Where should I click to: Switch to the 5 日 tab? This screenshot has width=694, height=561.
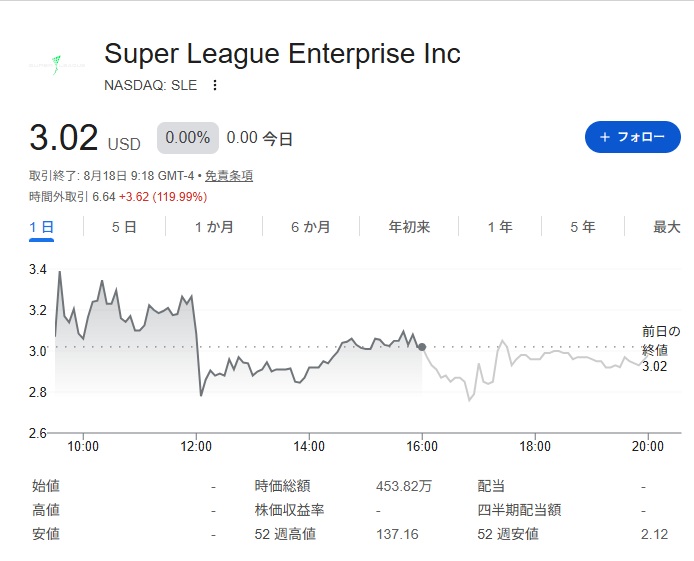coord(124,227)
